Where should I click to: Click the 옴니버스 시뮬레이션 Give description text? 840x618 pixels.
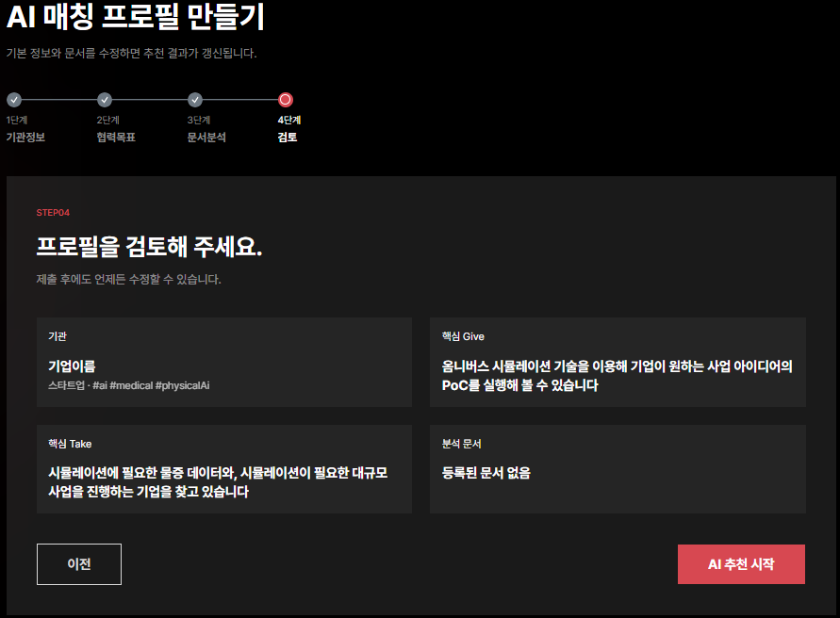pyautogui.click(x=618, y=375)
